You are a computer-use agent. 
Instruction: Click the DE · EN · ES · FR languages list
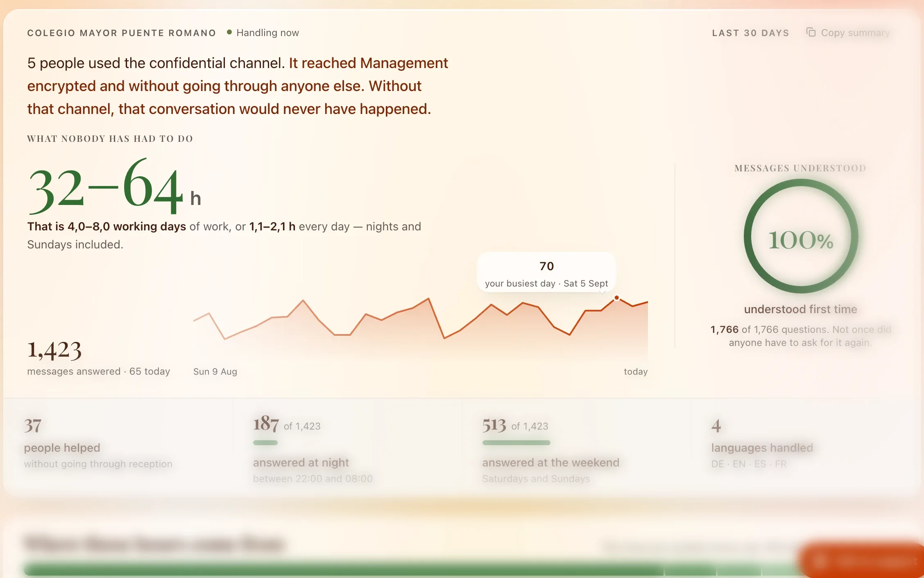749,464
